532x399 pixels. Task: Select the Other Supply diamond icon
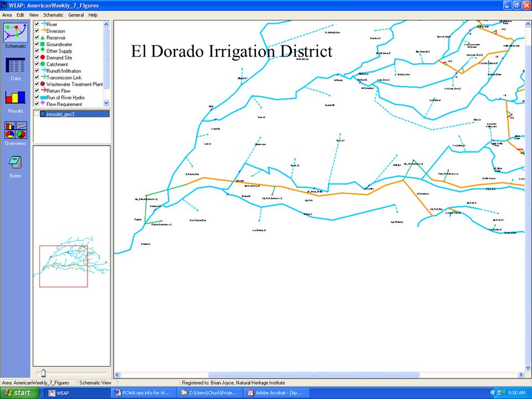(43, 50)
